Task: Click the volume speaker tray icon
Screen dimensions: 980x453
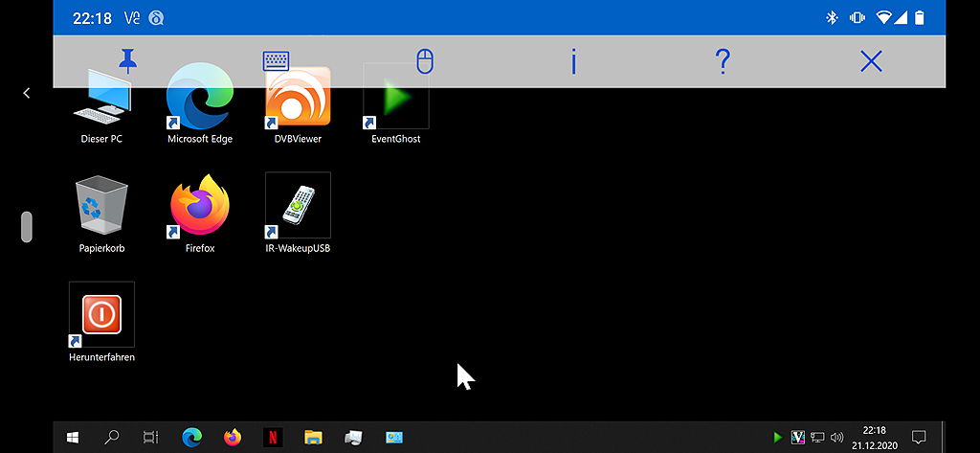Action: pyautogui.click(x=837, y=438)
